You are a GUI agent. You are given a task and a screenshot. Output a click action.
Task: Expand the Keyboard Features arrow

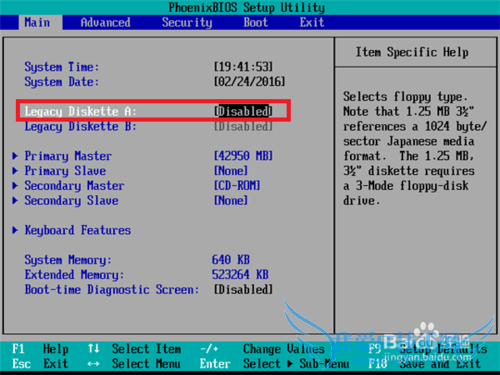[x=15, y=230]
